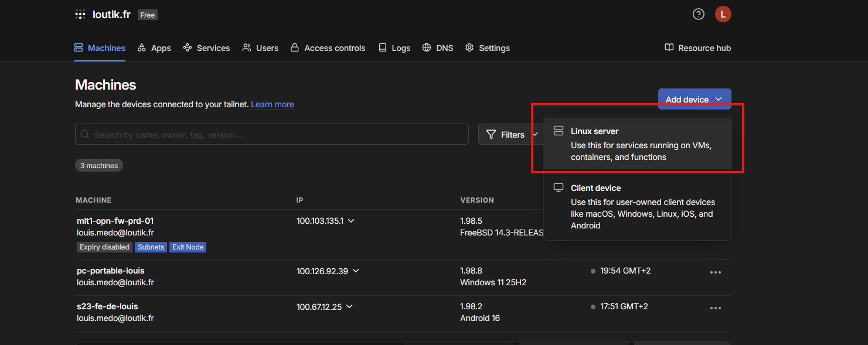This screenshot has height=345, width=868.
Task: Open the help question mark icon
Action: 698,15
